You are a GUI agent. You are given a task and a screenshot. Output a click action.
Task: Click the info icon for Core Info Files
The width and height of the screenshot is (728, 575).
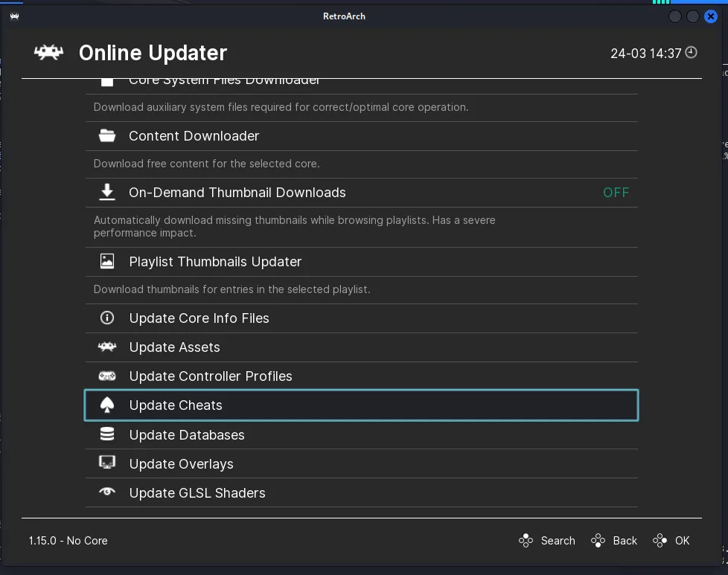107,318
